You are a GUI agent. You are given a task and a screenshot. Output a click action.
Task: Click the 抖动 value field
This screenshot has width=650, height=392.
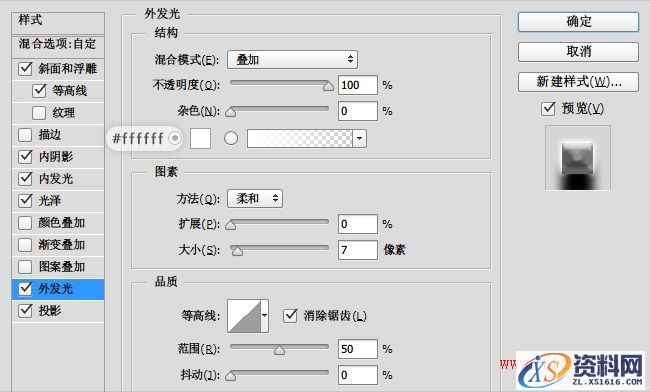coord(358,375)
